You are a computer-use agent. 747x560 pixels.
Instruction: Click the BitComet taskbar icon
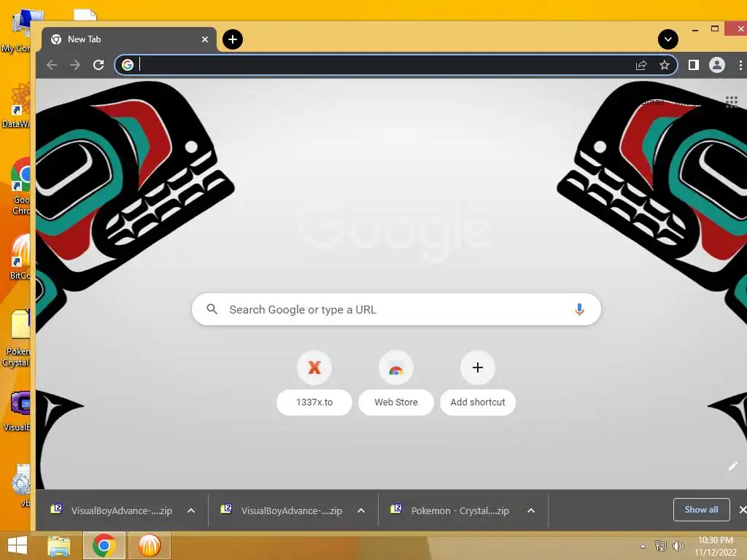(x=149, y=545)
